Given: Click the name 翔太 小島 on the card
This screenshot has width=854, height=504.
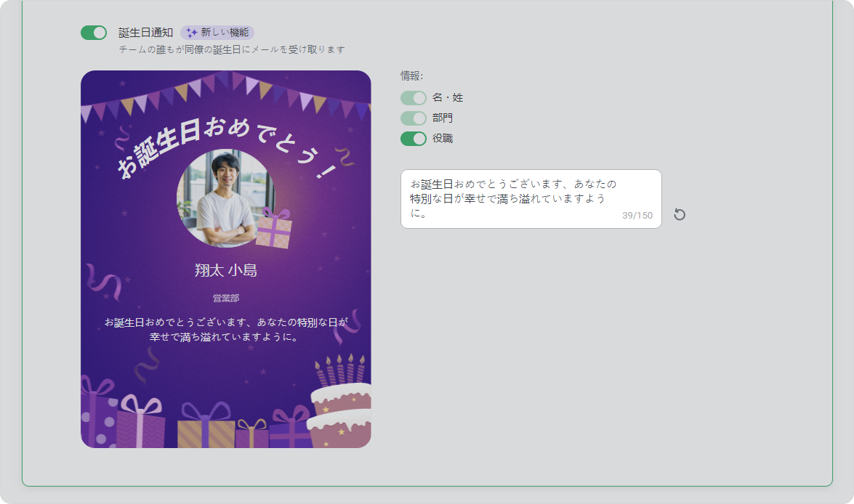Looking at the screenshot, I should [x=226, y=270].
